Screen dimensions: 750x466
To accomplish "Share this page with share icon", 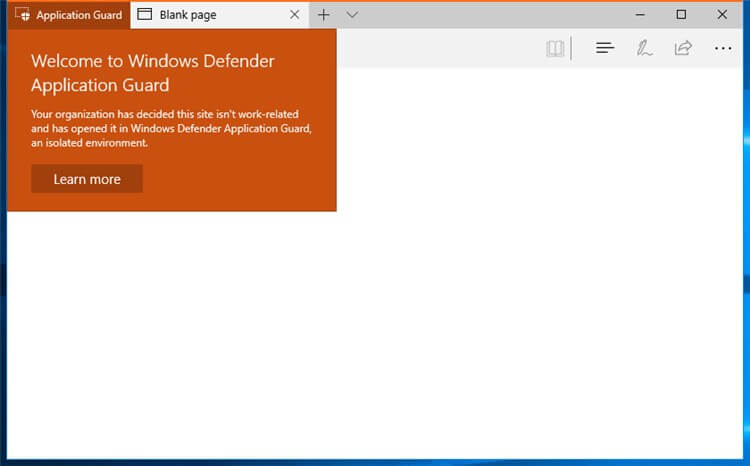I will click(x=683, y=48).
